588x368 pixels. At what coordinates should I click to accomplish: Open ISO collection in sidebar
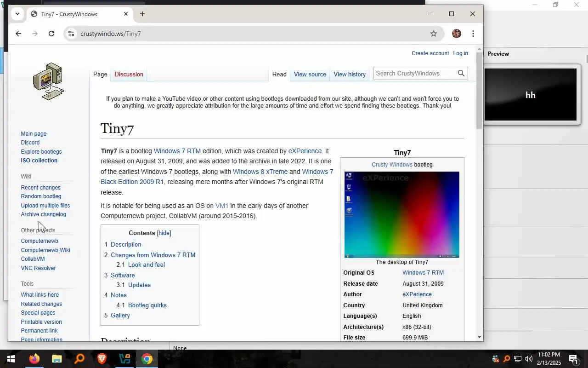tap(39, 161)
